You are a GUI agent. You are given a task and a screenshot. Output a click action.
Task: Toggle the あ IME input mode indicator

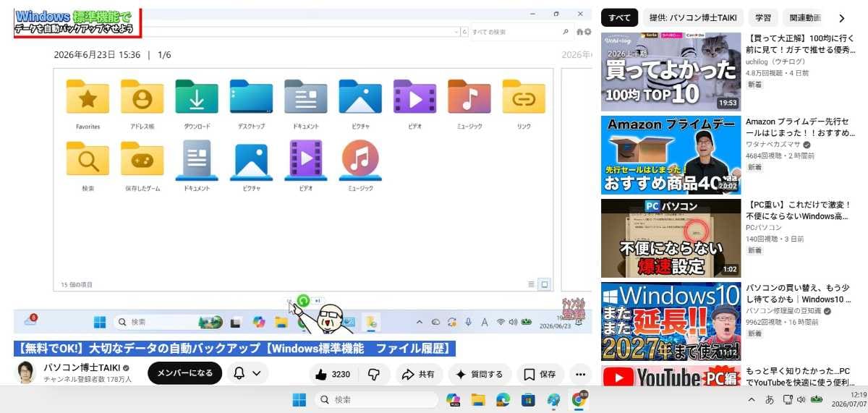(770, 399)
